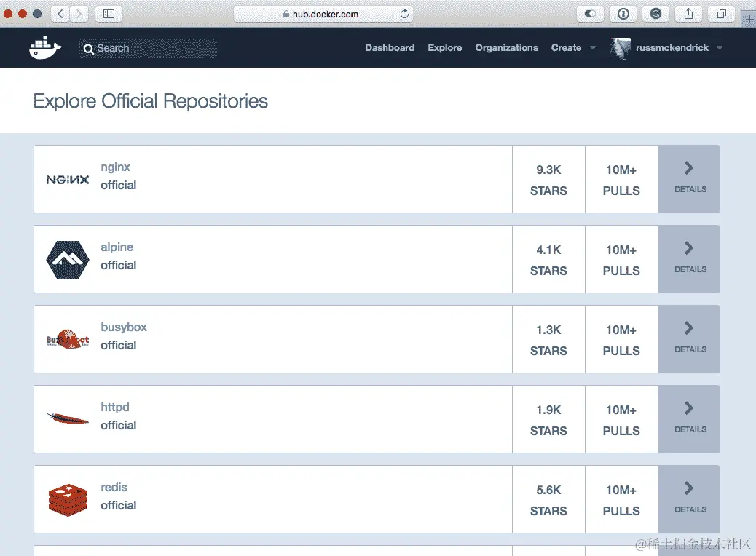The height and width of the screenshot is (556, 756).
Task: Click the official label under alpine
Action: pos(119,265)
